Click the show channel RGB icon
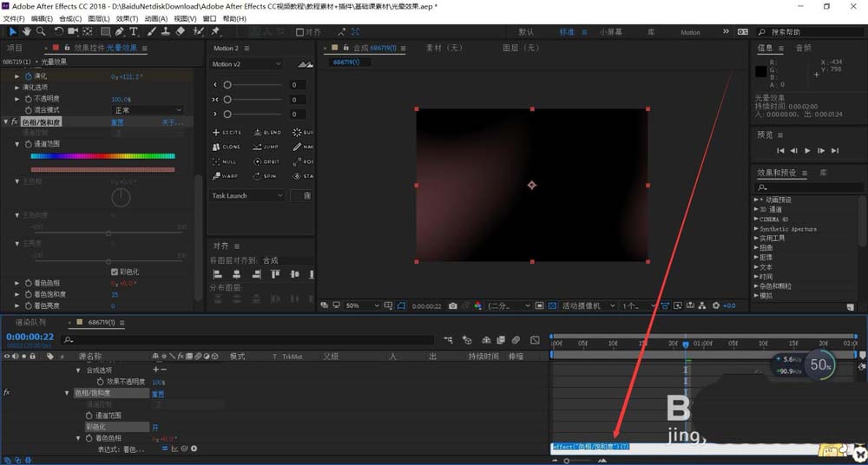This screenshot has height=465, width=868. (477, 305)
